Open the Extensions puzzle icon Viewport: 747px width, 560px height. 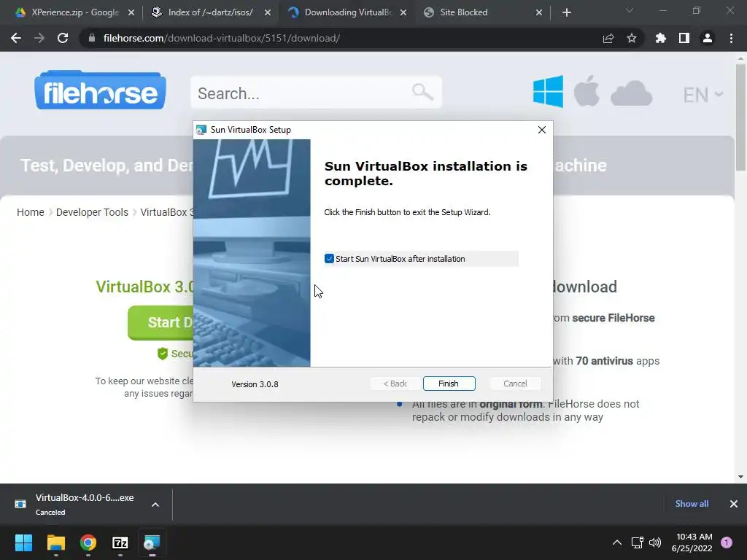click(x=661, y=38)
